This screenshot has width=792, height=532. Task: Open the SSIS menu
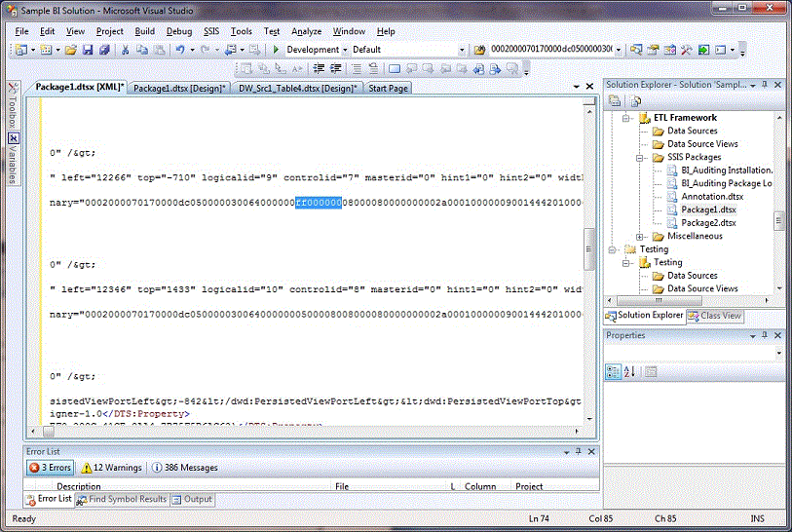click(x=211, y=31)
